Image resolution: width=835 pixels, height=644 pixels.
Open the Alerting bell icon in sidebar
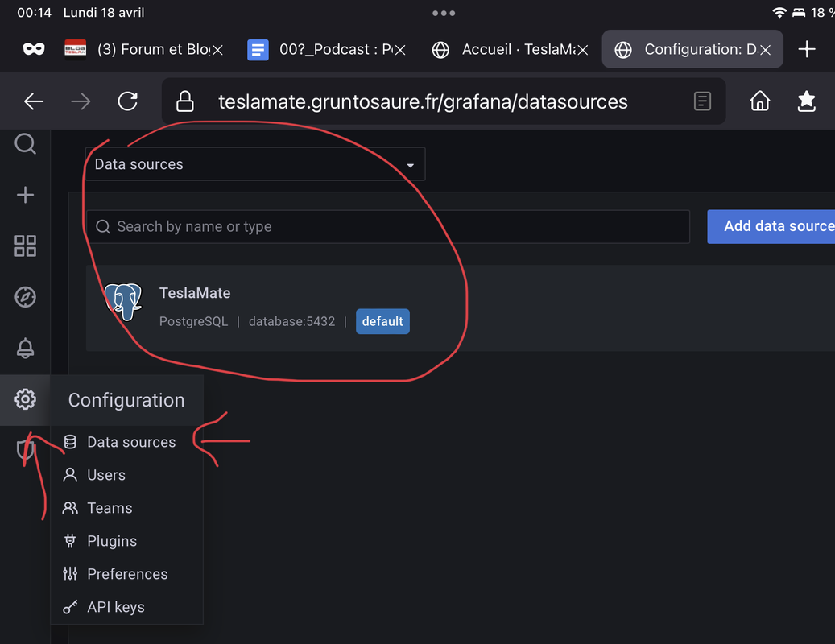[25, 348]
